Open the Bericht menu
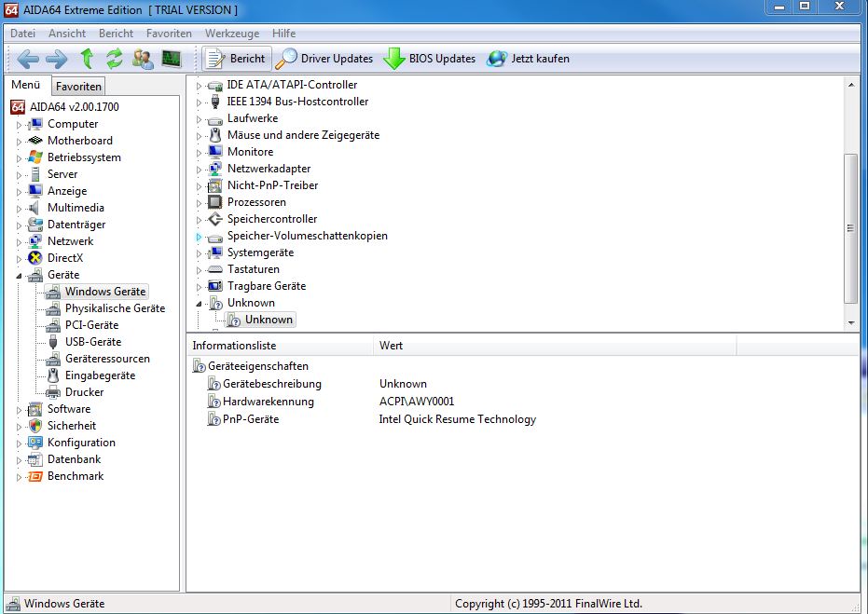 [x=116, y=34]
